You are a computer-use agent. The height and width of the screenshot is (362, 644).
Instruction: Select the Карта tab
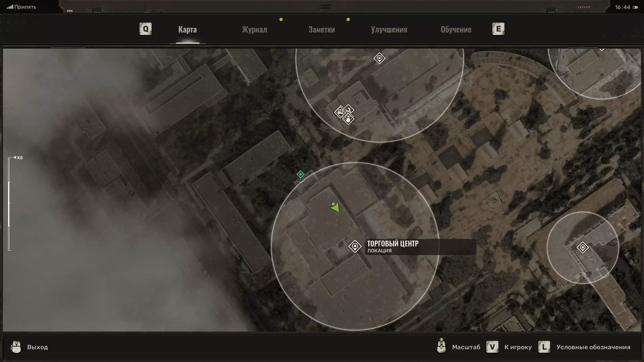point(187,29)
